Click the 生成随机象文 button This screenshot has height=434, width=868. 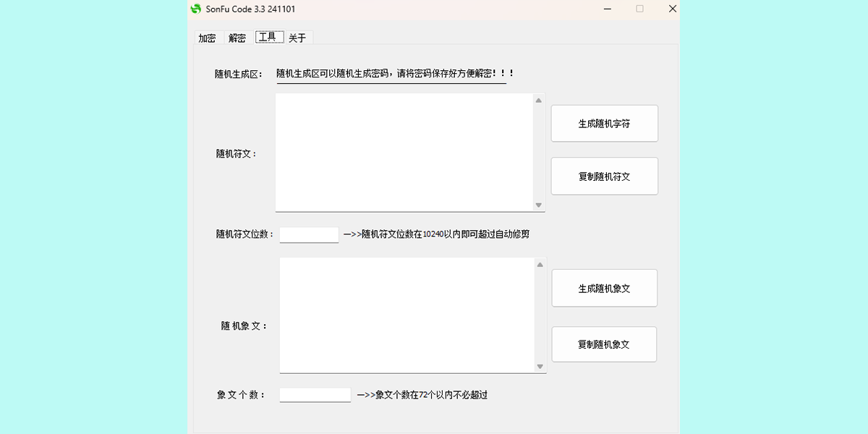point(604,288)
